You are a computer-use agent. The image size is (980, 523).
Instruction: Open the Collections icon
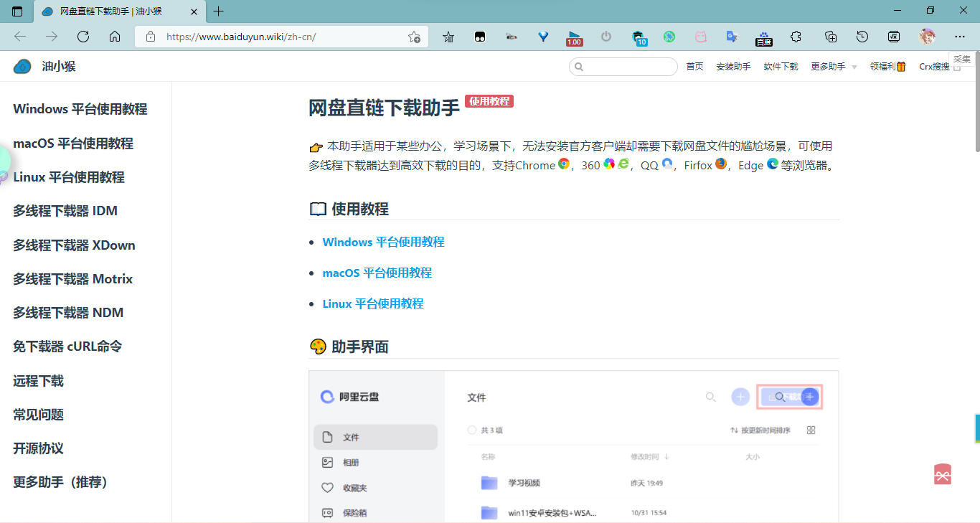[831, 37]
